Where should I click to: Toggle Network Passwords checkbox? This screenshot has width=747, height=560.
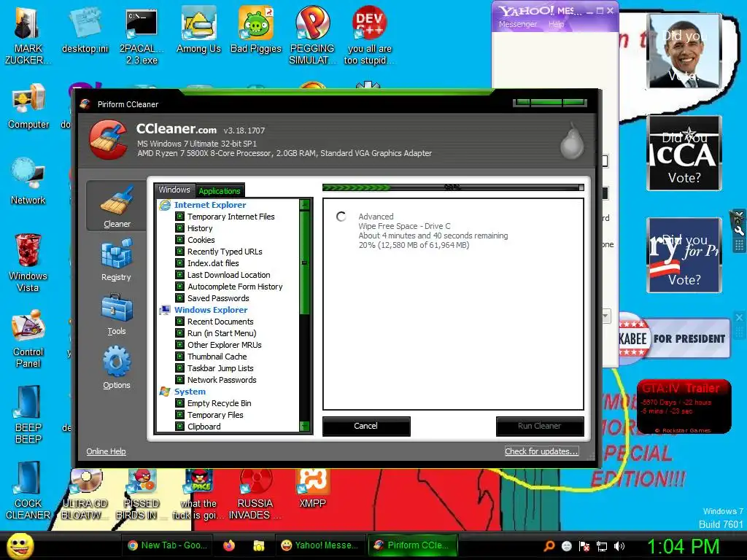tap(179, 379)
